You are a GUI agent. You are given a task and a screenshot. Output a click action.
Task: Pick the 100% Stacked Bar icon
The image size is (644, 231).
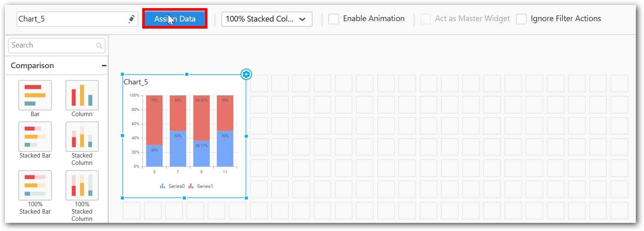[x=35, y=185]
